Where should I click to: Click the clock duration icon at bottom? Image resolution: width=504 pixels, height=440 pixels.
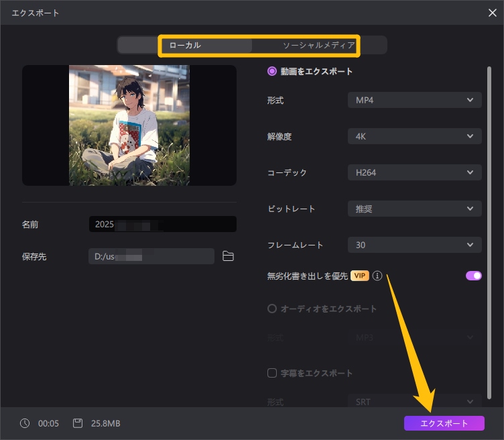click(x=25, y=423)
